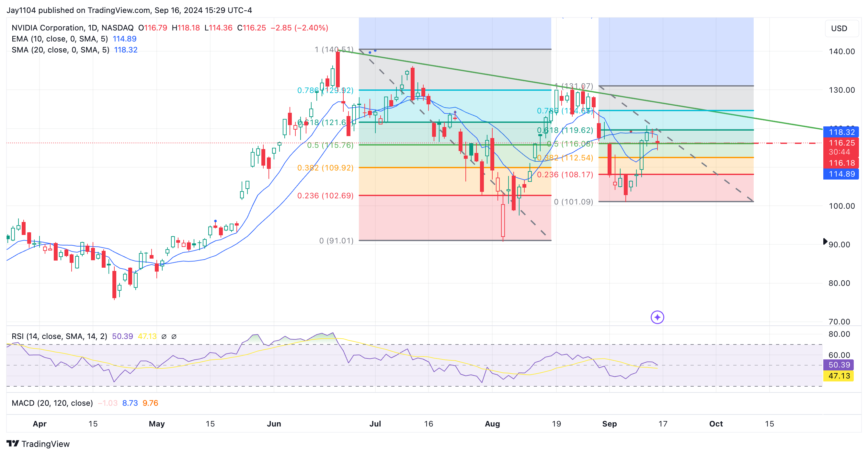Select the NVIDIA Corporation, 1D, NASDAQ title
868x455 pixels.
coord(73,28)
